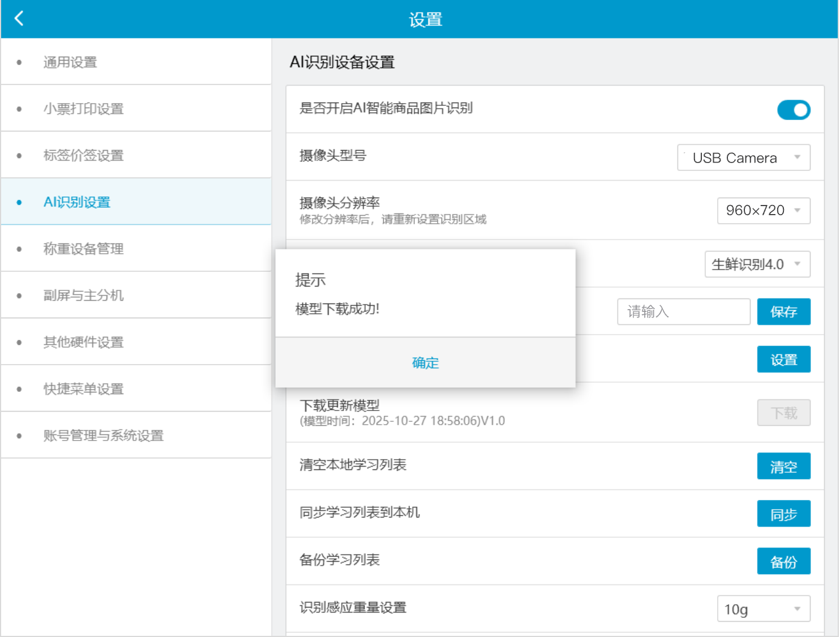The width and height of the screenshot is (840, 637).
Task: Click the 识别感应重量设置 label
Action: click(353, 608)
